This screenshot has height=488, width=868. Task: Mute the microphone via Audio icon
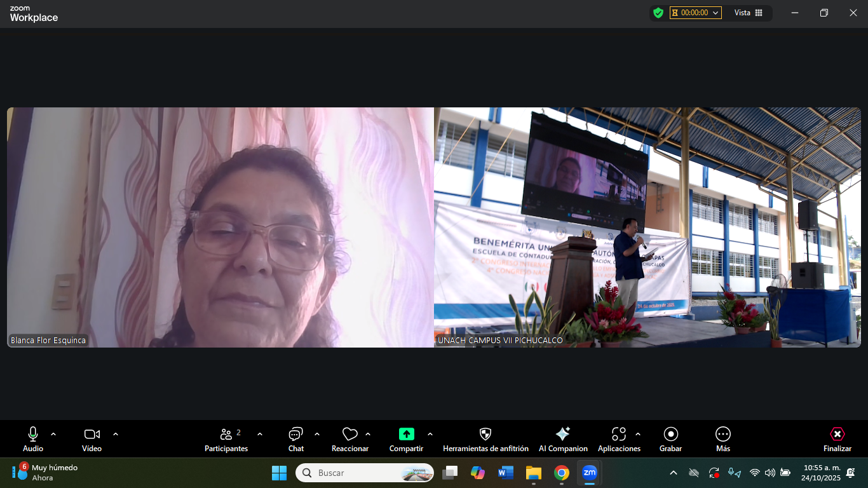(x=33, y=435)
